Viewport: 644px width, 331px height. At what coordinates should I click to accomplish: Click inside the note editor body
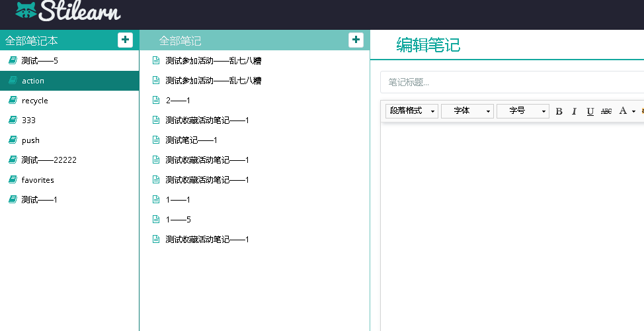tap(512, 226)
